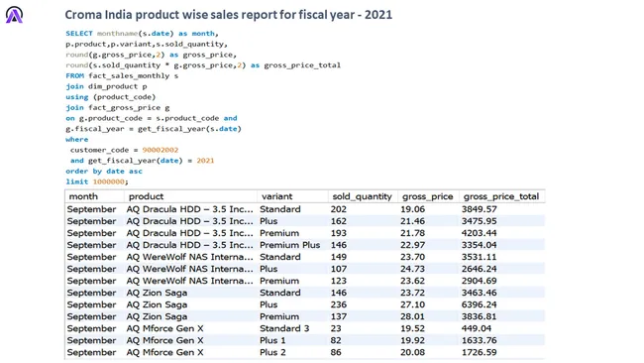Click gross_price_total value 3849.57
This screenshot has height=363, width=644.
coord(479,209)
